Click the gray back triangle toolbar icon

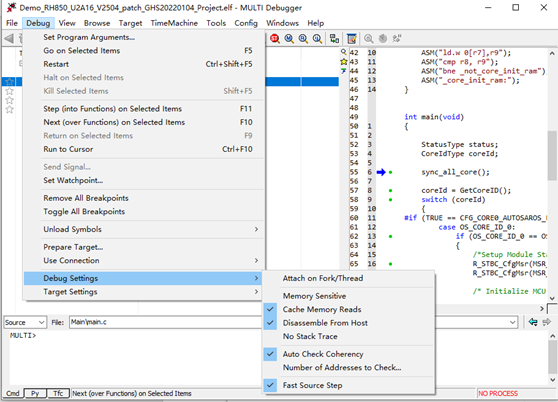[x=9, y=38]
